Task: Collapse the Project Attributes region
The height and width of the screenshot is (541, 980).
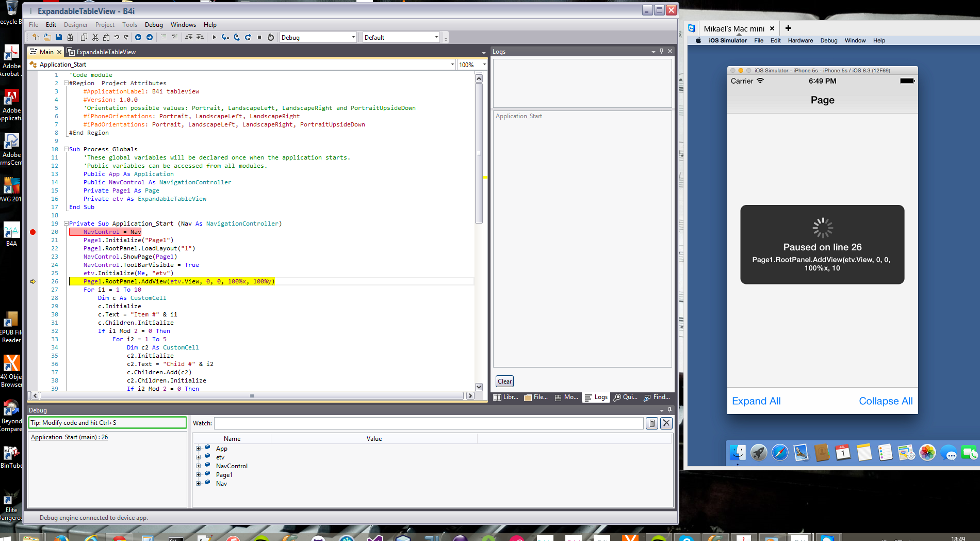Action: point(66,83)
